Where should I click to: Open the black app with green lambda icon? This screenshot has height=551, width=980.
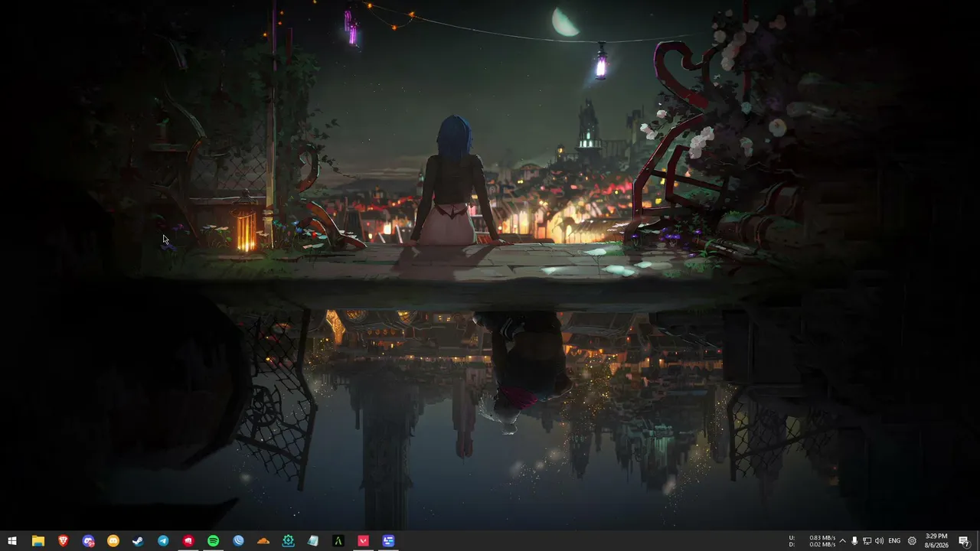pyautogui.click(x=338, y=541)
